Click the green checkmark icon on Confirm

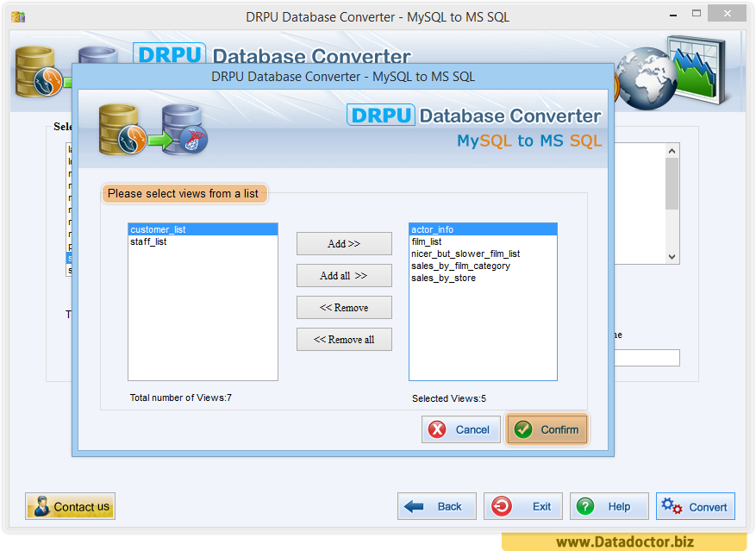click(x=523, y=429)
